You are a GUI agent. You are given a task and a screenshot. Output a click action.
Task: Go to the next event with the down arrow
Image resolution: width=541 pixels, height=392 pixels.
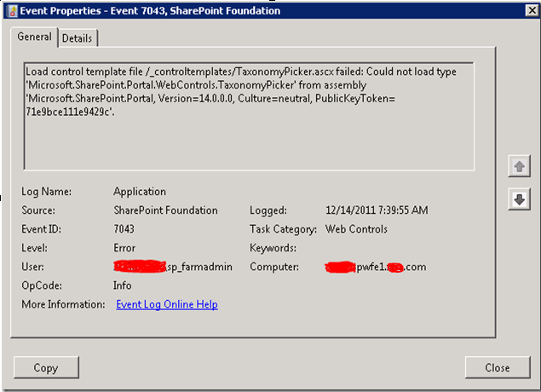click(x=519, y=199)
